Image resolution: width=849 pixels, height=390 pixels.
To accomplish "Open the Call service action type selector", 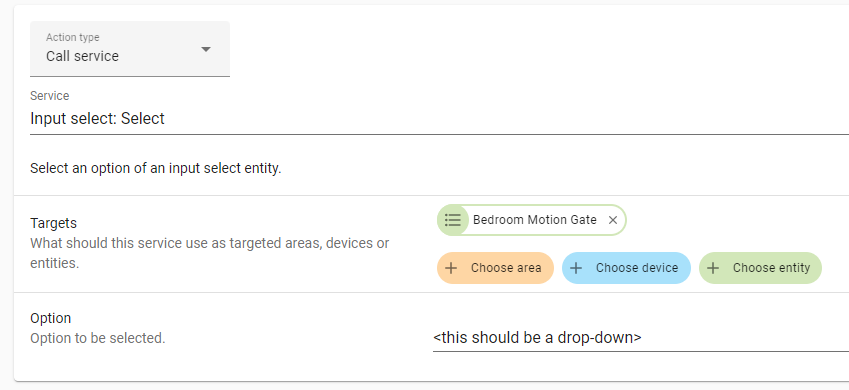I will click(x=130, y=49).
